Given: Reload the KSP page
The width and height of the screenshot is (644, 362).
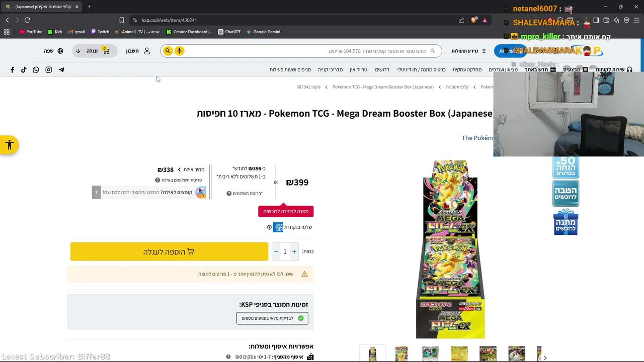Looking at the screenshot, I should 27,20.
